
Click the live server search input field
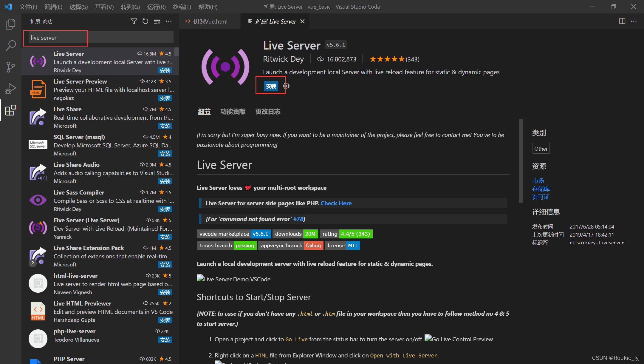pos(101,38)
